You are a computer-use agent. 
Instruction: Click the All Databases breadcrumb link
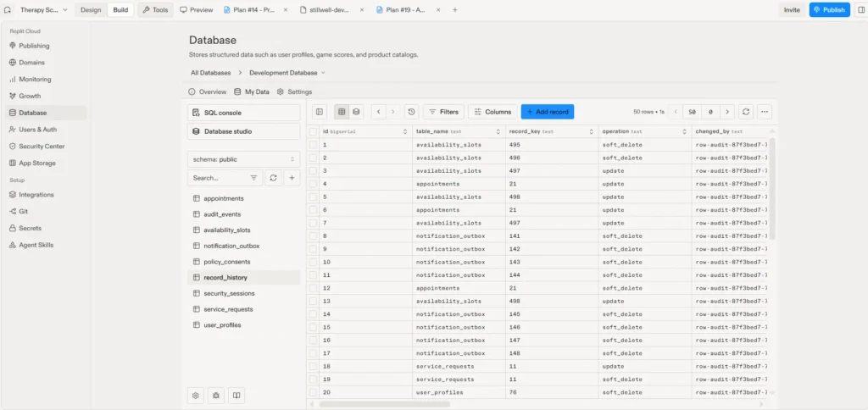point(211,73)
